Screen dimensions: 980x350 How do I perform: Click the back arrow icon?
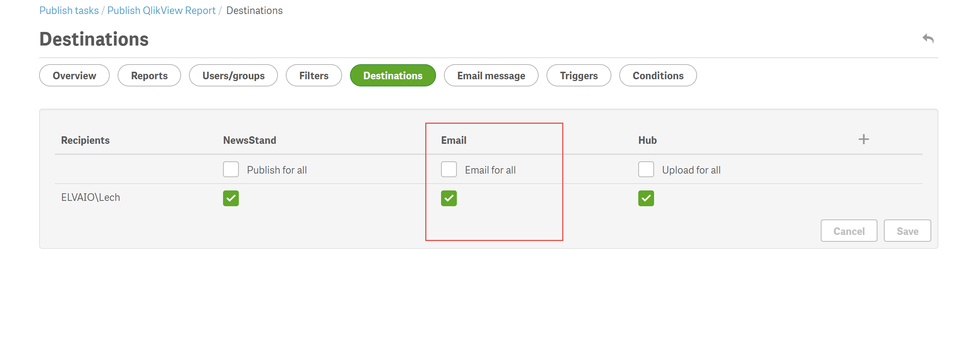(x=928, y=38)
